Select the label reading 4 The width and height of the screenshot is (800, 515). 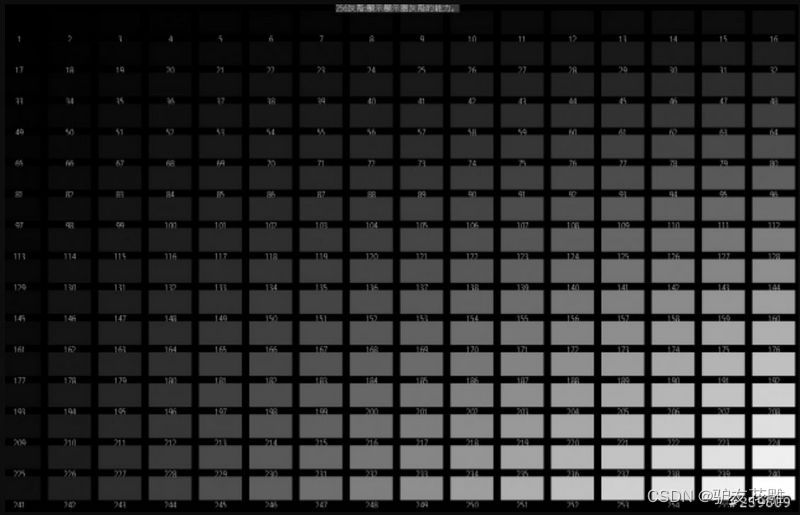170,39
